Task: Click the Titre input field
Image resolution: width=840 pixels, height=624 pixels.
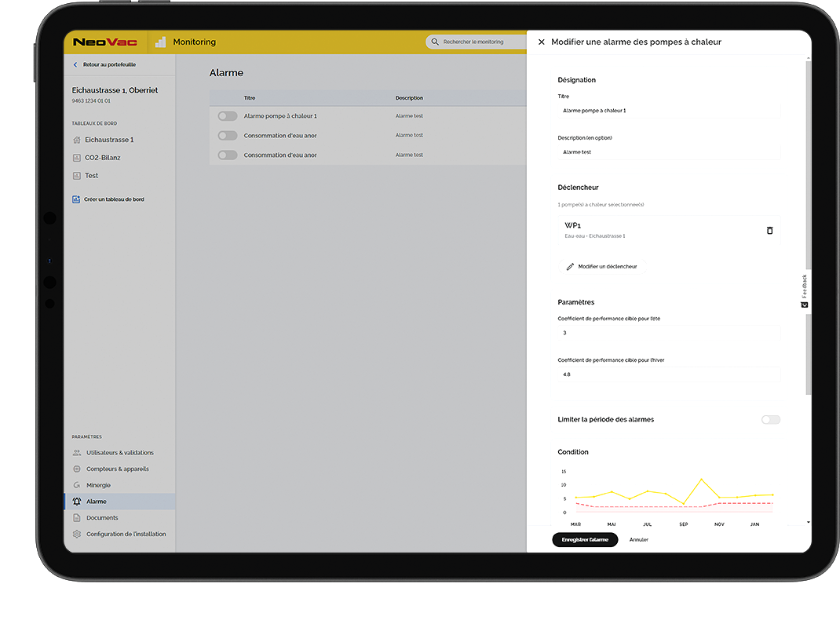Action: 668,111
